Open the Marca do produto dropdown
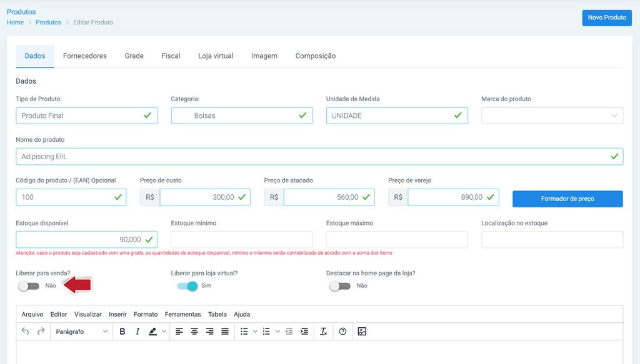 (552, 116)
